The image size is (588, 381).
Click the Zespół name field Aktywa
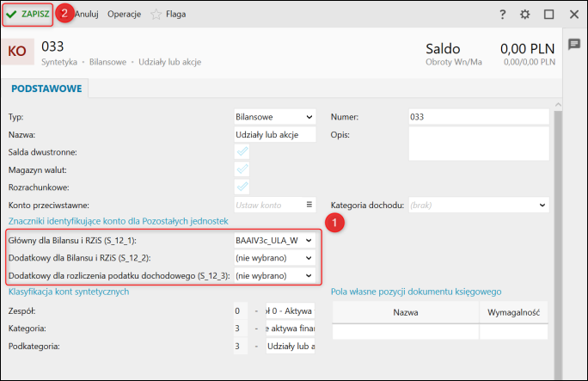(x=291, y=310)
